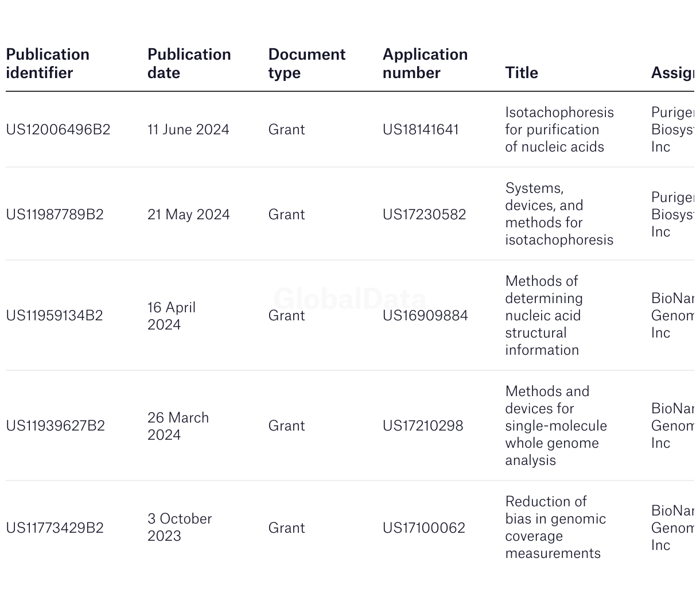
Task: Click the Application number column header
Action: (425, 64)
